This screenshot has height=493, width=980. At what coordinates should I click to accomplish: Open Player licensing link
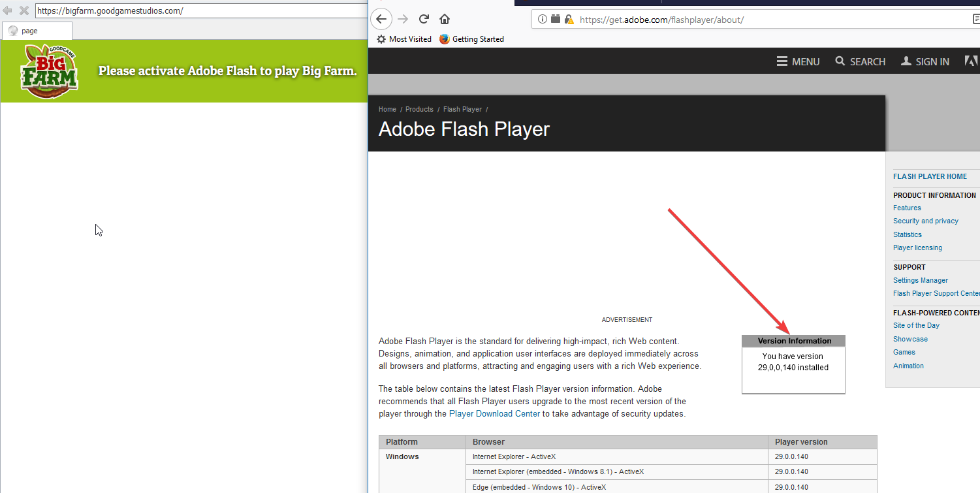917,247
